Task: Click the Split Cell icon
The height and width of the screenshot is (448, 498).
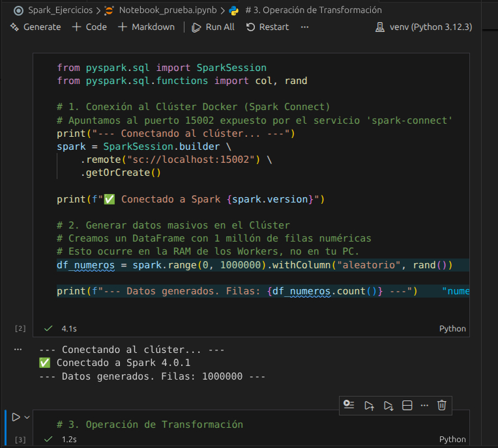Action: click(x=407, y=405)
